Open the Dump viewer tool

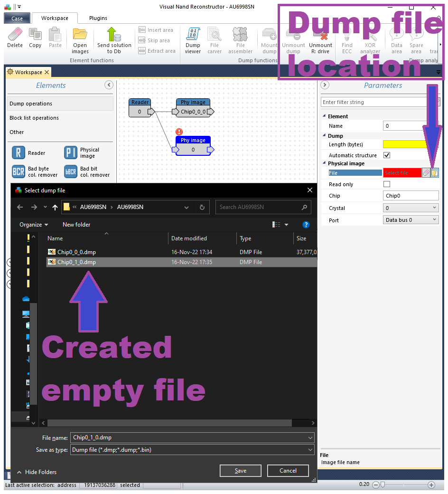point(193,40)
